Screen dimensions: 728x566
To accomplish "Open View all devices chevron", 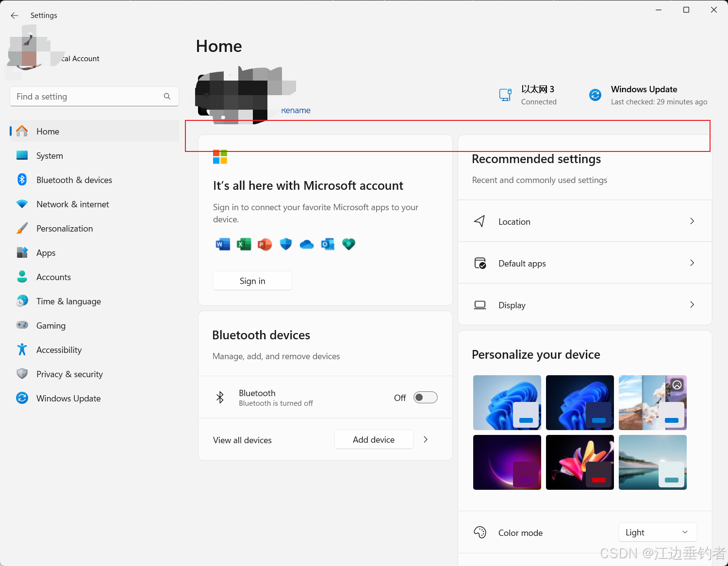I will click(x=426, y=439).
